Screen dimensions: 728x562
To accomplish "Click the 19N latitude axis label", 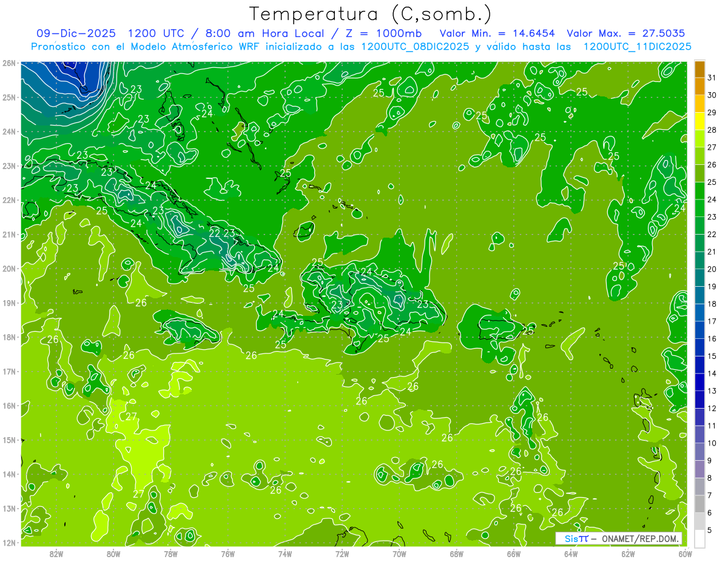I will [x=9, y=303].
